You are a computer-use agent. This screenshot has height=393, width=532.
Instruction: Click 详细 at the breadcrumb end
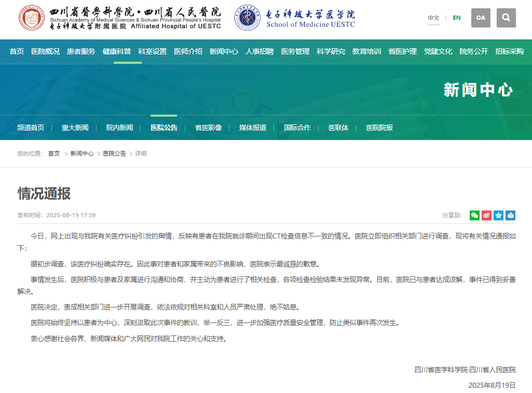tap(141, 154)
